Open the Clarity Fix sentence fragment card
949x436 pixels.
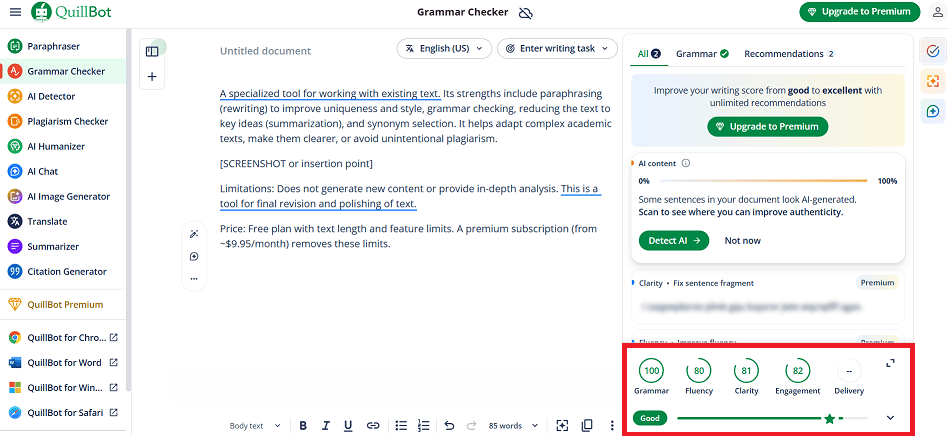click(x=767, y=299)
